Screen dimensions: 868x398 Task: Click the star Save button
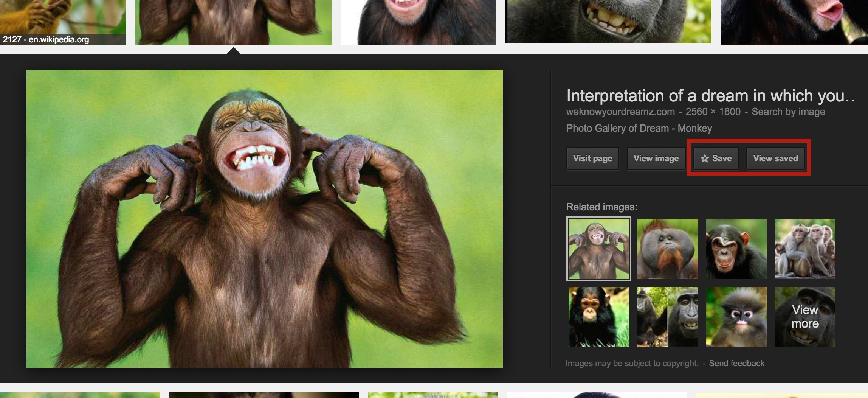716,159
